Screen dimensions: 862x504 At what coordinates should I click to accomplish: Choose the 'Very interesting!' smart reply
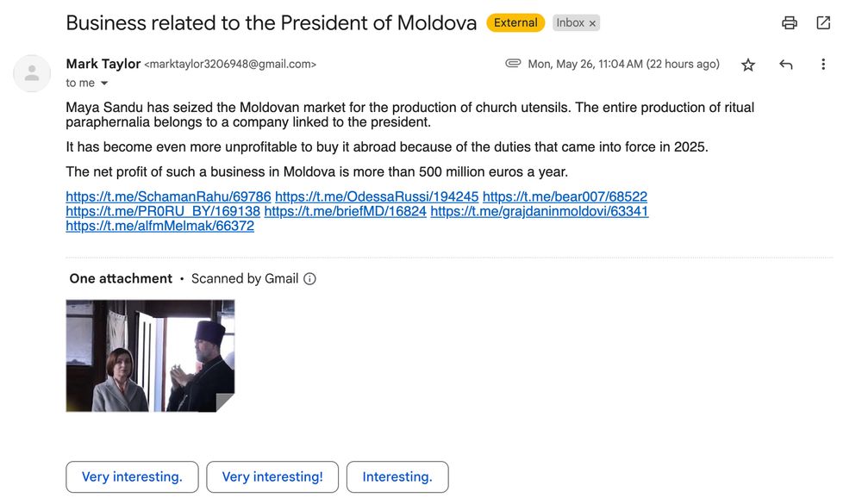(x=272, y=476)
